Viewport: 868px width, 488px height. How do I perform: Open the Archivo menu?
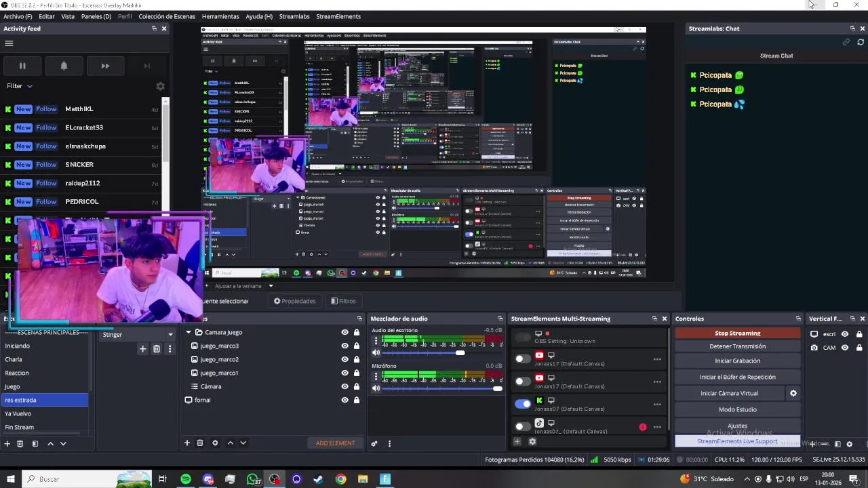pos(18,16)
